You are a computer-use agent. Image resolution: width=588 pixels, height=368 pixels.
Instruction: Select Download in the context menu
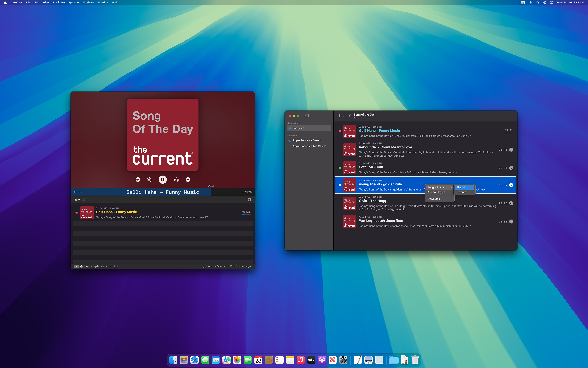click(440, 199)
